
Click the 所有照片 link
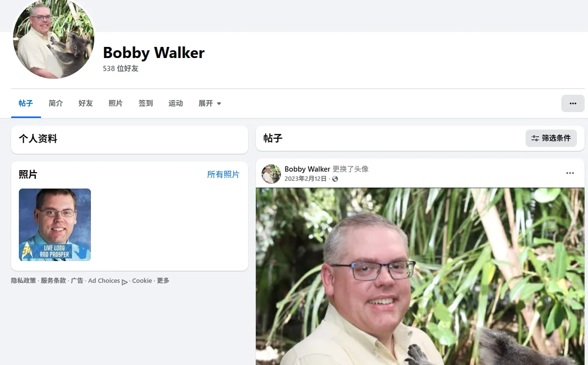(223, 175)
